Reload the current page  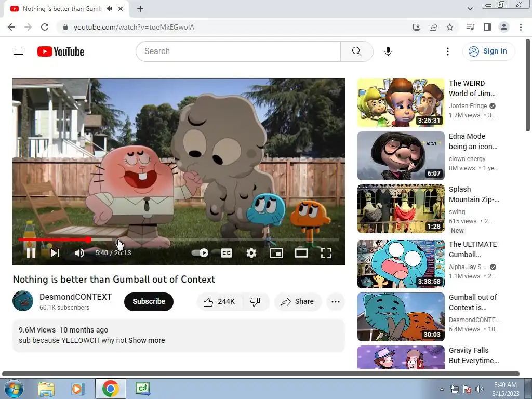45,27
